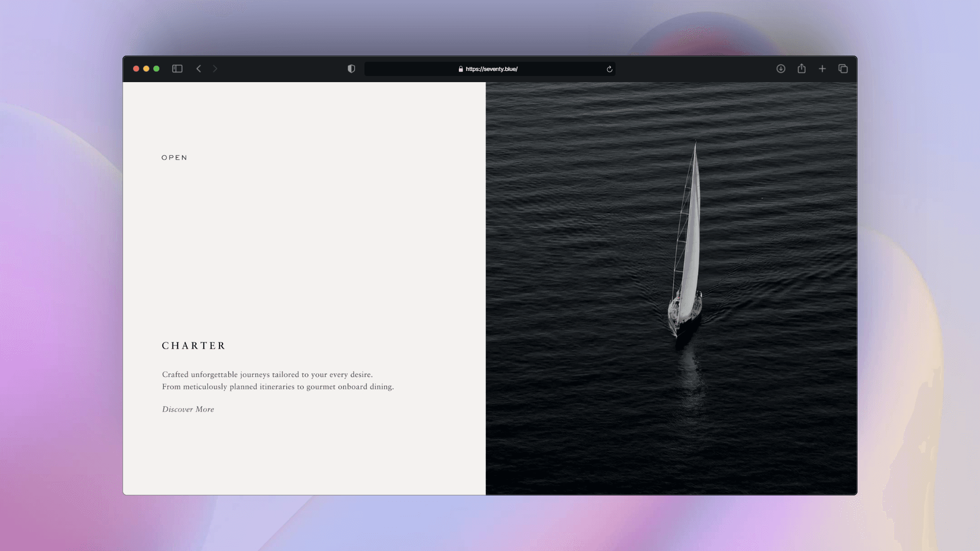Open the Share menu icon
This screenshot has height=551, width=980.
tap(801, 68)
